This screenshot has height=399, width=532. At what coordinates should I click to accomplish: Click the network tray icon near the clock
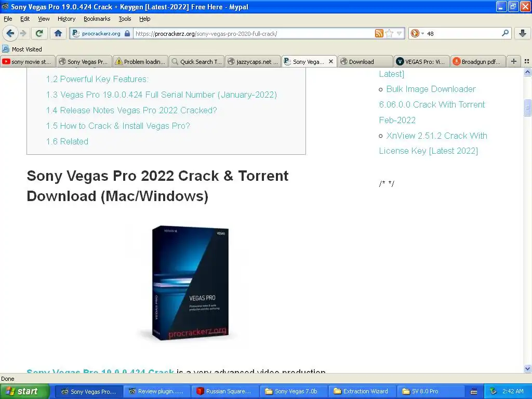(x=493, y=391)
